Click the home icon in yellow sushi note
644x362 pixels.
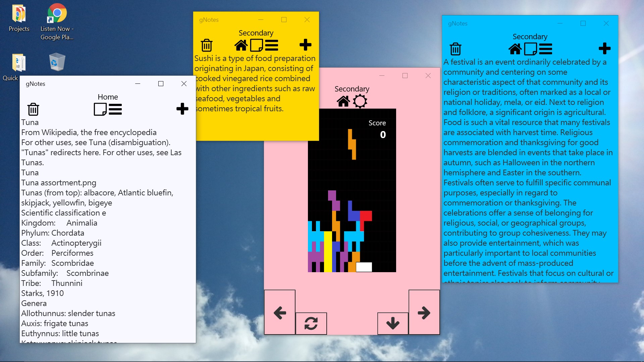click(x=241, y=45)
